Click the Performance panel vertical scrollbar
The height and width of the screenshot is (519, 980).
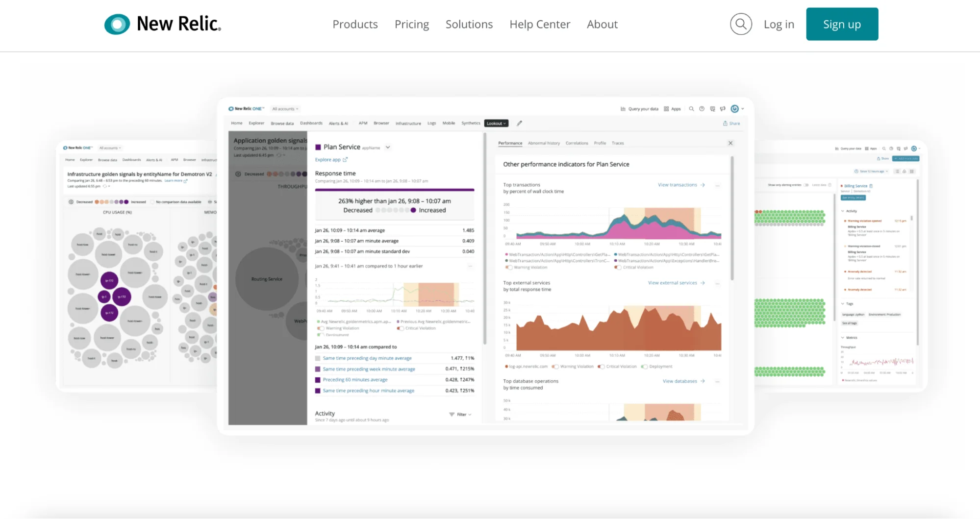[x=732, y=219]
